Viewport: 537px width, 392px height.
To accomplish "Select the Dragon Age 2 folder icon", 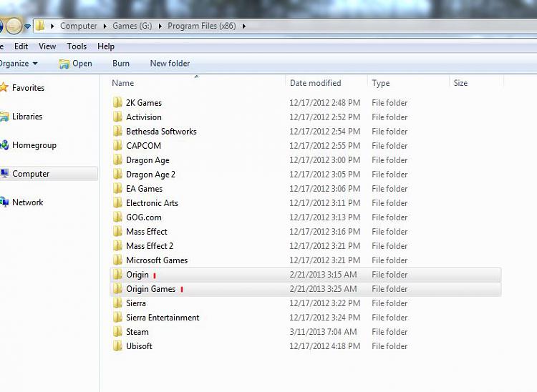I will tap(117, 175).
